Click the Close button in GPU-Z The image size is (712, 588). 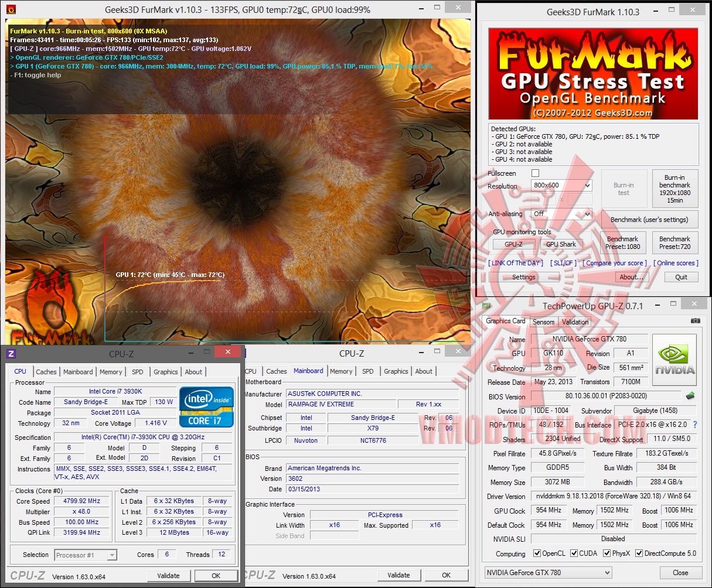[680, 573]
